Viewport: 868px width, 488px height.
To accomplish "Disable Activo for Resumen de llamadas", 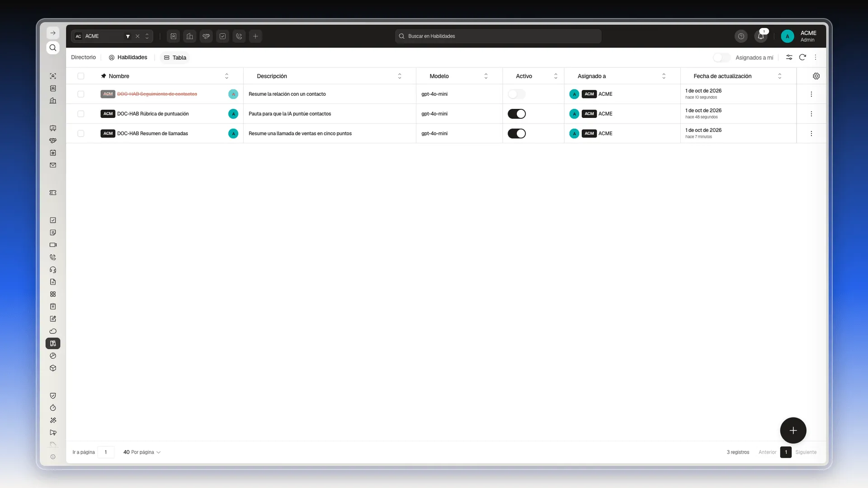I will pos(516,133).
